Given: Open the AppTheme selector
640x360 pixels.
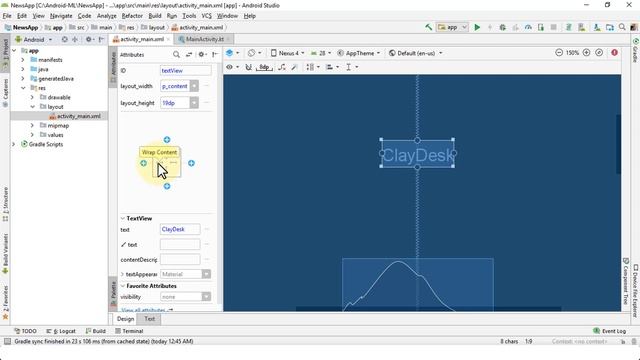Looking at the screenshot, I should (358, 53).
